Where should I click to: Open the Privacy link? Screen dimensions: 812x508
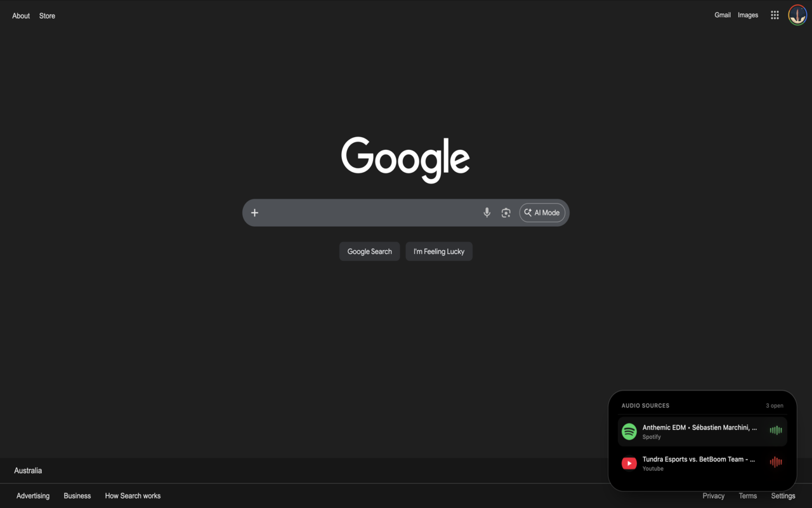(714, 496)
